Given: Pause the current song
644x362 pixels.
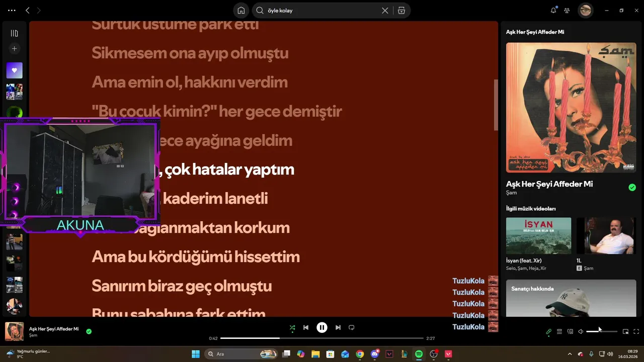Looking at the screenshot, I should point(322,327).
